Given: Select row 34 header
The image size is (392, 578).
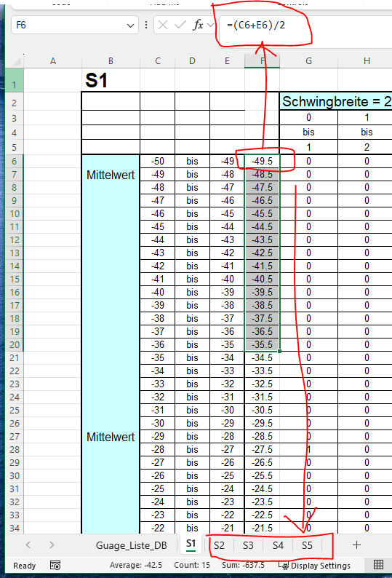Looking at the screenshot, I should tap(15, 528).
